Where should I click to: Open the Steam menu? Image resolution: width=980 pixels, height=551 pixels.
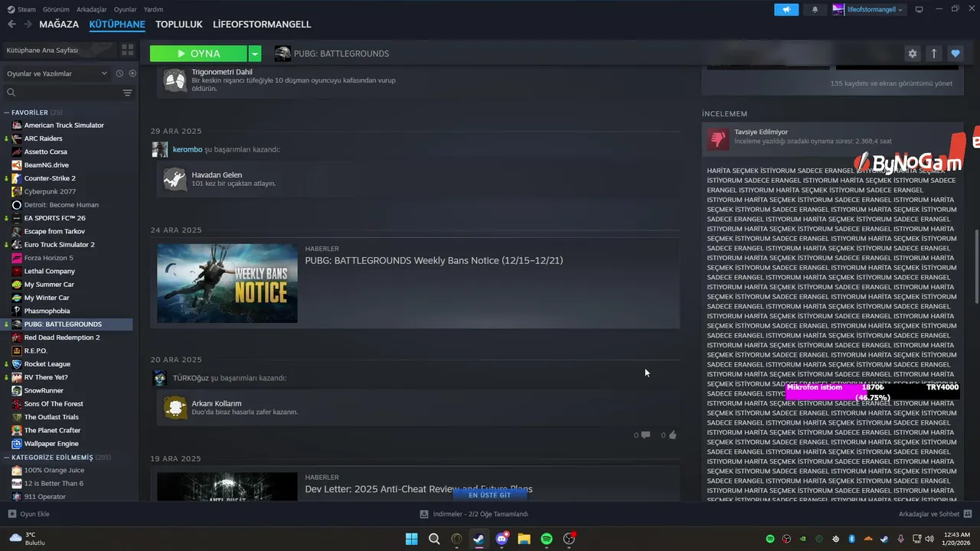pyautogui.click(x=21, y=9)
